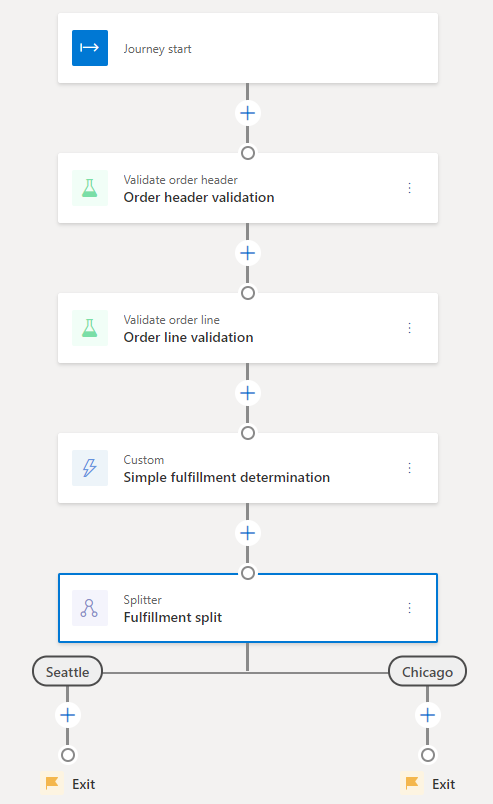Screen dimensions: 493x804
Task: Open more options for Order header validation
Action: pyautogui.click(x=409, y=188)
